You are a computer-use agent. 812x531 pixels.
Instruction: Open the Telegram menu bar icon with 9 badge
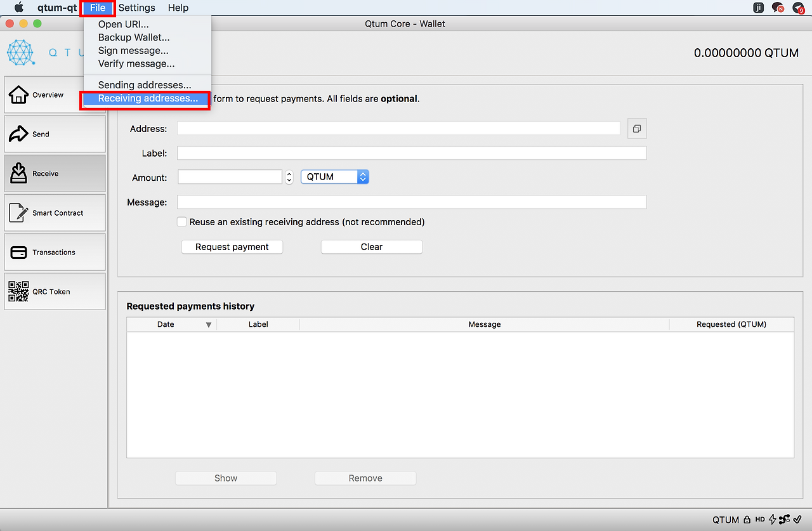pos(799,8)
